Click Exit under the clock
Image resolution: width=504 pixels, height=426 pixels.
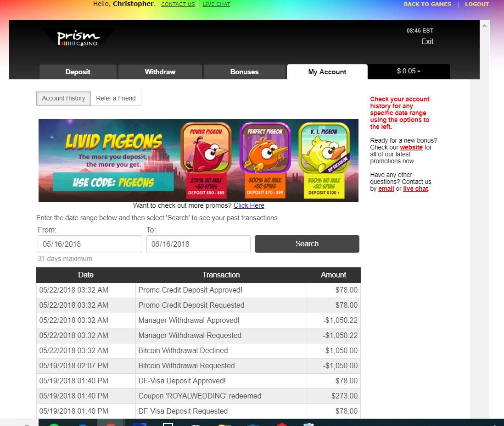[427, 41]
